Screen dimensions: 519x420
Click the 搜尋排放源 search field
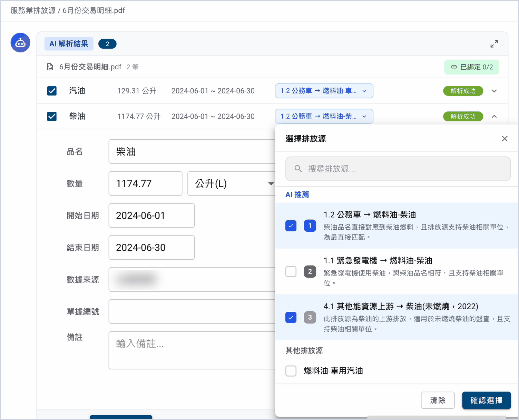398,169
